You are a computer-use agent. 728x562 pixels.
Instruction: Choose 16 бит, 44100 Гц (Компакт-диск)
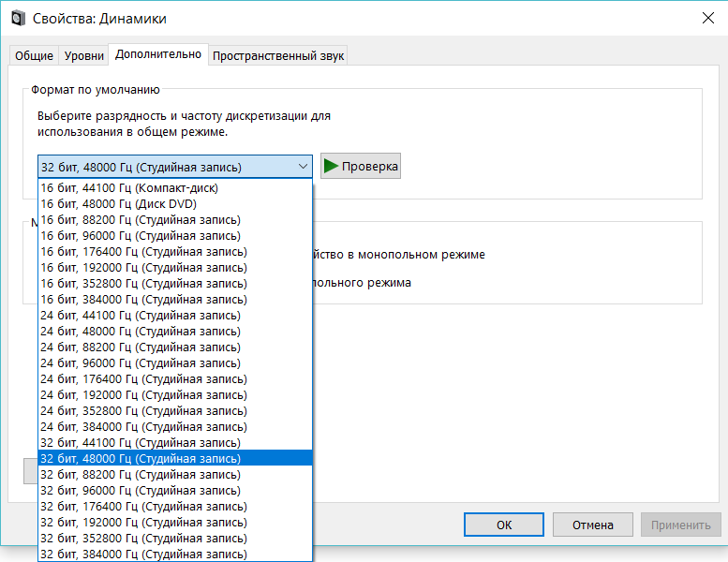pyautogui.click(x=175, y=188)
